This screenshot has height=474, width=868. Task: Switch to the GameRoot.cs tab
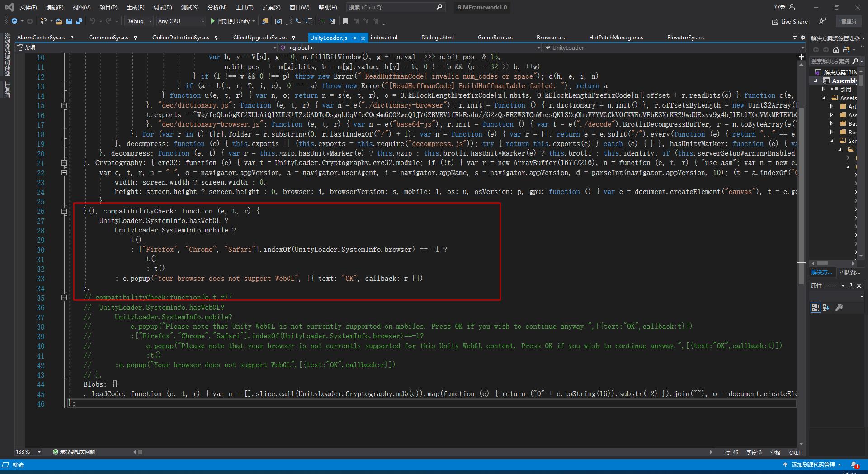495,38
